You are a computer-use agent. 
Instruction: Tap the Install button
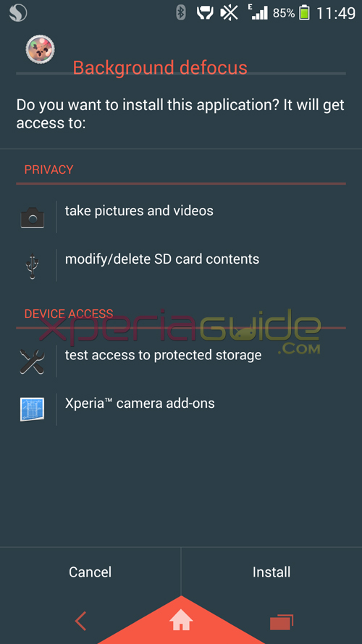coord(271,572)
